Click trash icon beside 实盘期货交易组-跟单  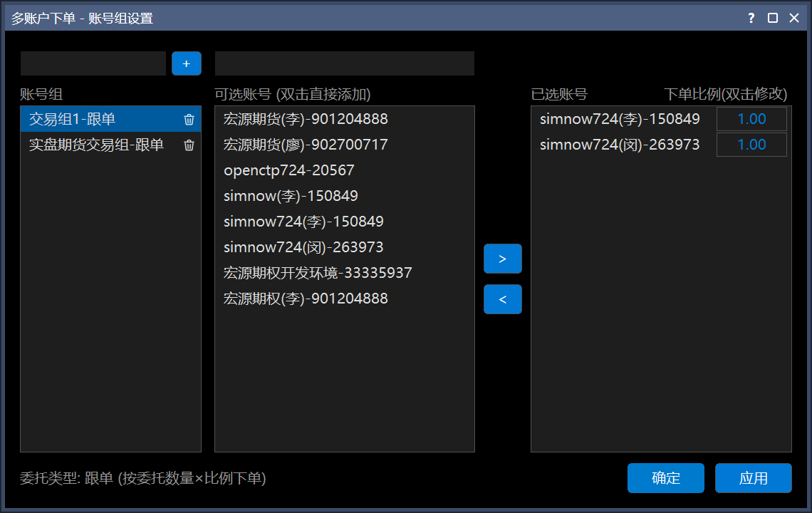pos(189,145)
